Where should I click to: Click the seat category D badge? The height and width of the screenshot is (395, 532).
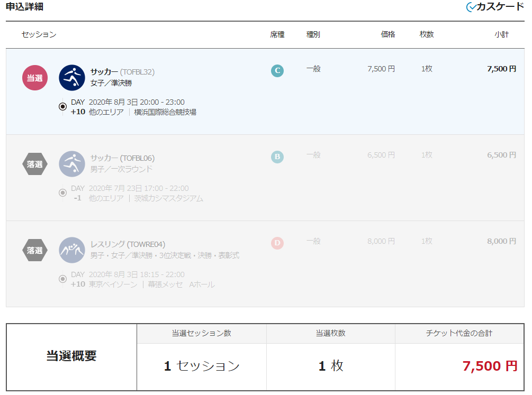click(x=277, y=243)
